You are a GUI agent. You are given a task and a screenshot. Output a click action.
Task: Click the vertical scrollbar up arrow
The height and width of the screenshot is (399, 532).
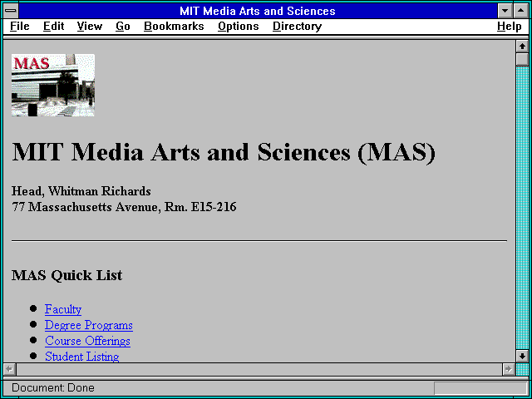(522, 47)
